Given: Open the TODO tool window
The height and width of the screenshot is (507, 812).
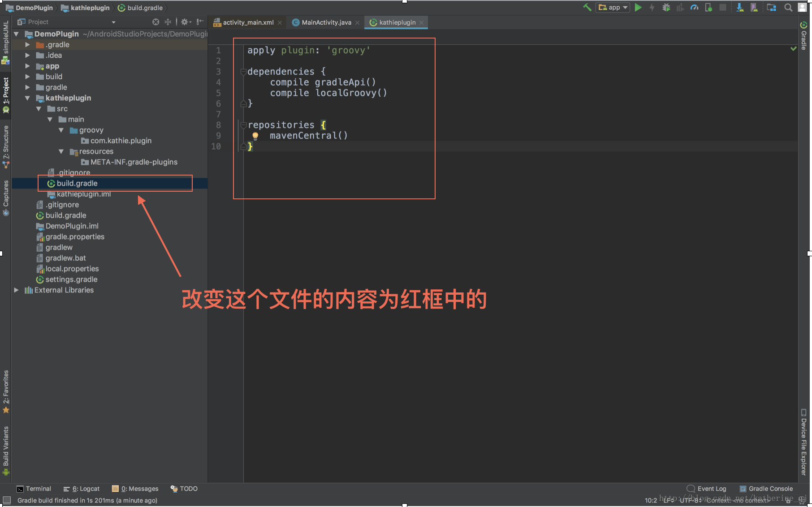Looking at the screenshot, I should click(x=184, y=489).
